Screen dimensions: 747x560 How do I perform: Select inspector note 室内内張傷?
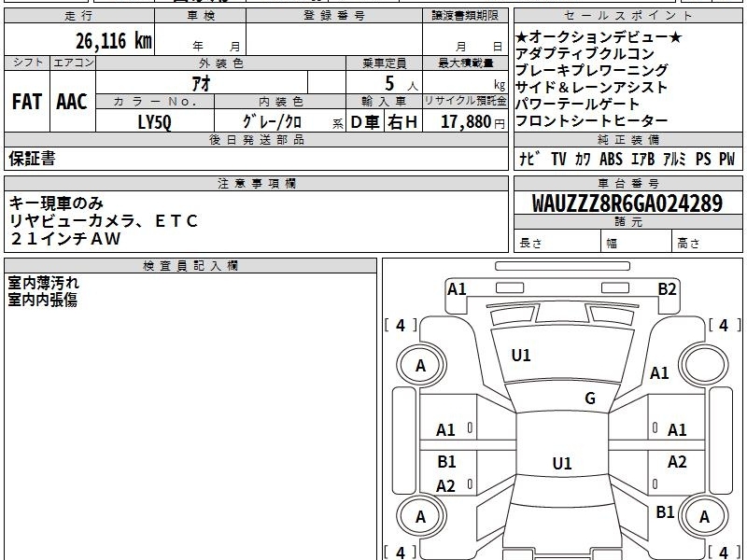click(42, 300)
